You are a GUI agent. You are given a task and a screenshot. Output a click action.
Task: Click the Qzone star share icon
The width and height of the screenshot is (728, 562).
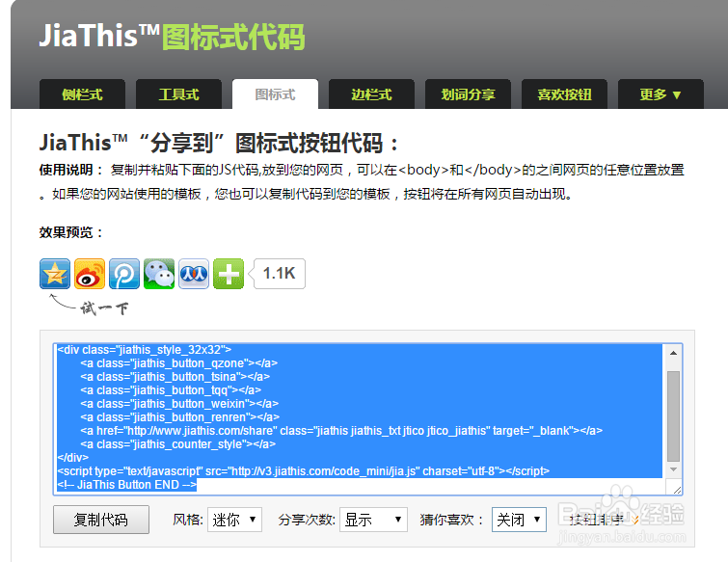55,274
